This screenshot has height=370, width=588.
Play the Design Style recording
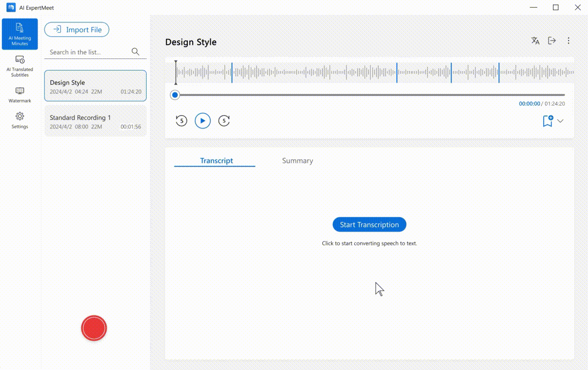(x=202, y=121)
